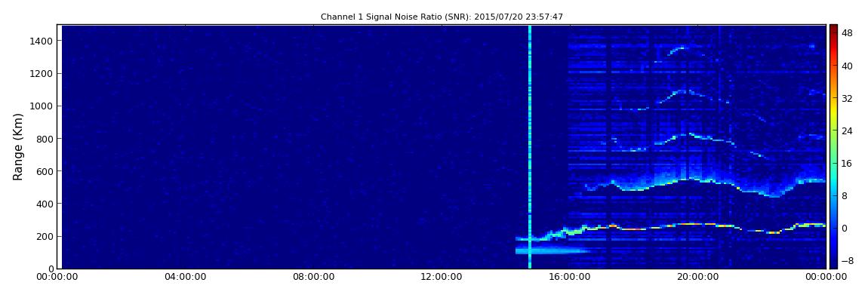
Task: Click the 16:00:00 time tick label
Action: coord(570,277)
